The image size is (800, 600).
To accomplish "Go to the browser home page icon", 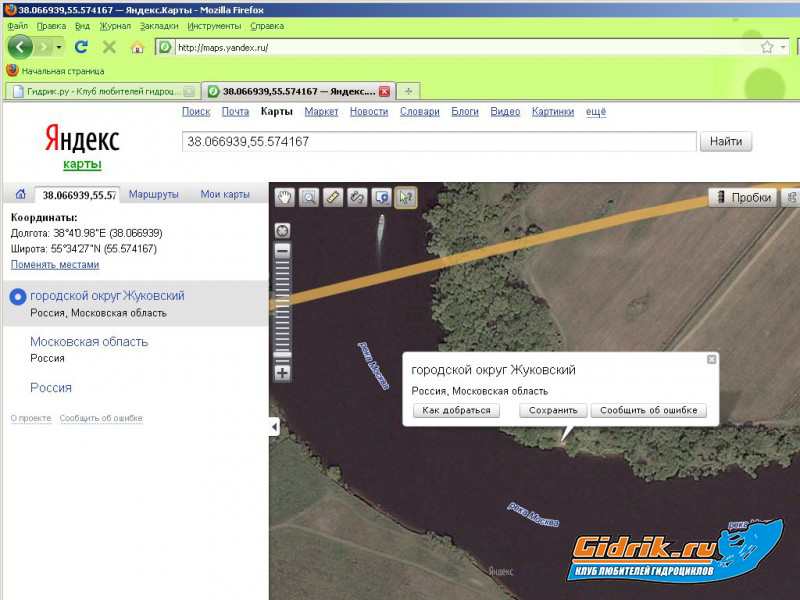I will tap(137, 47).
